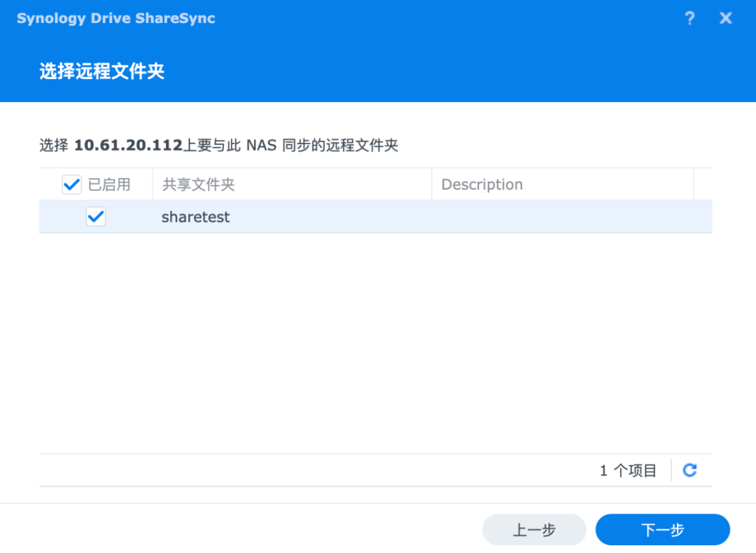Click the Description column header
This screenshot has height=553, width=756.
pyautogui.click(x=482, y=184)
